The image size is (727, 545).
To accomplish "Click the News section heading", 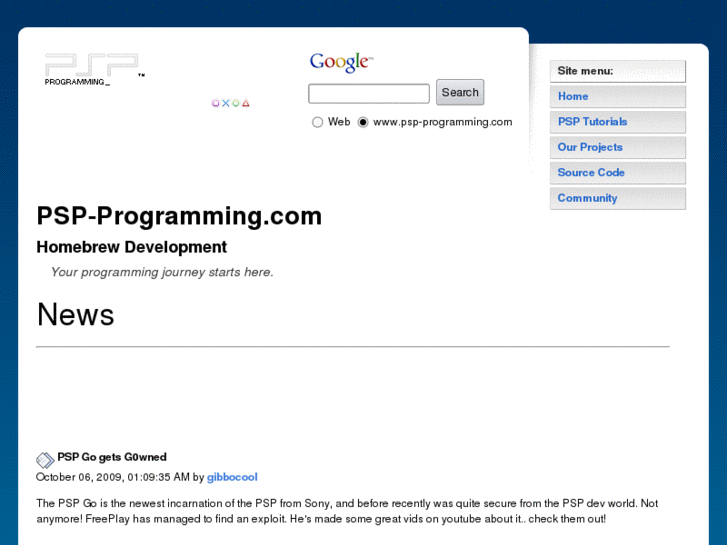I will tap(76, 314).
